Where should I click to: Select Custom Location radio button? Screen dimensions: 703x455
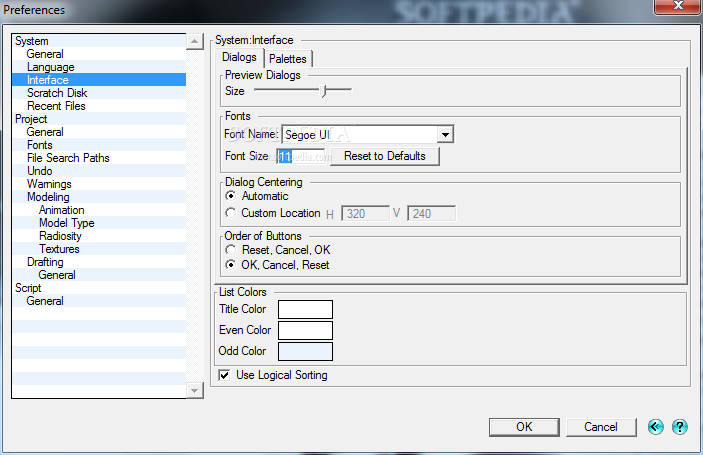[x=230, y=213]
